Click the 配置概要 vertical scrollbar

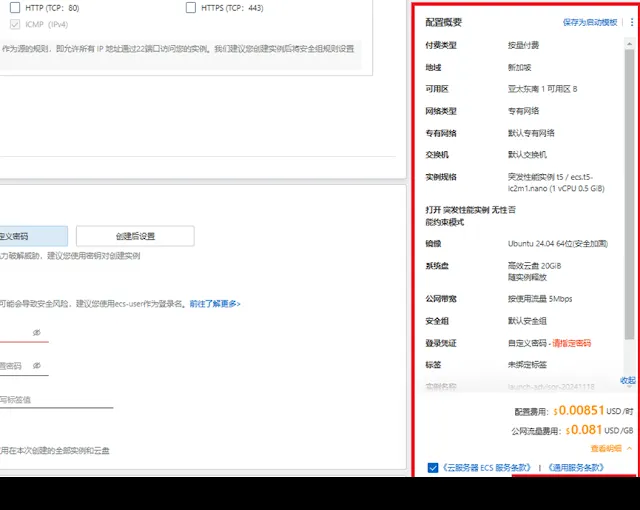629,194
